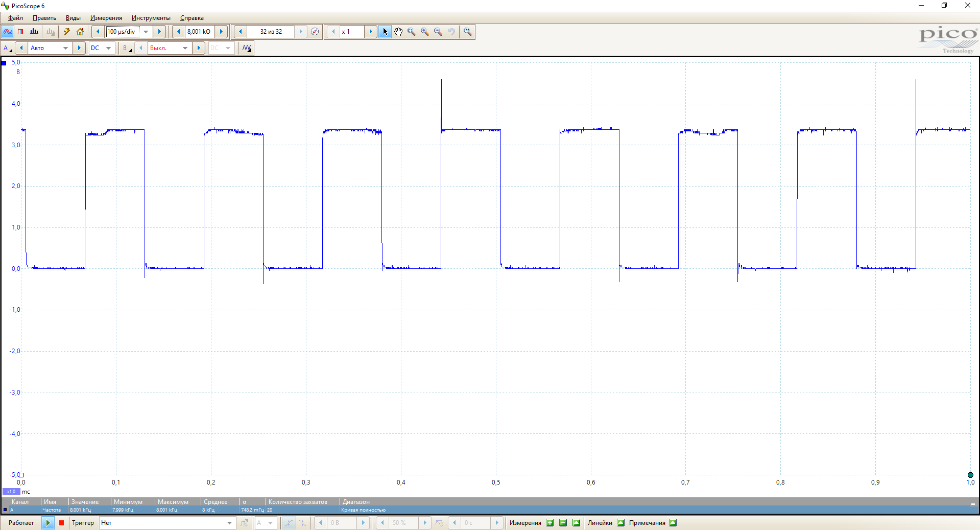Screen dimensions: 980x530
Task: Open the Справка menu
Action: coord(192,18)
